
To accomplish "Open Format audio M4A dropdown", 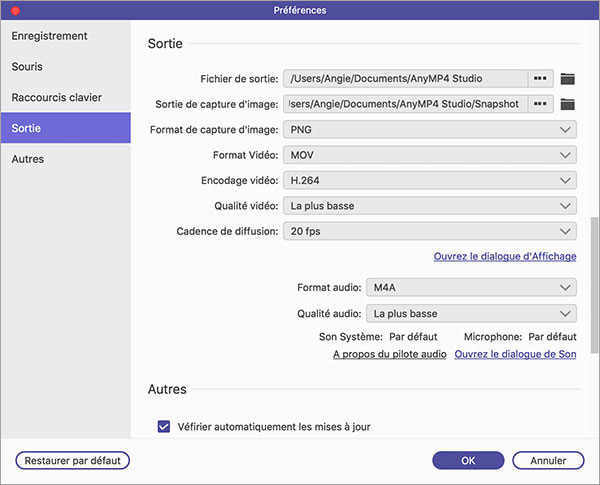I will point(470,287).
